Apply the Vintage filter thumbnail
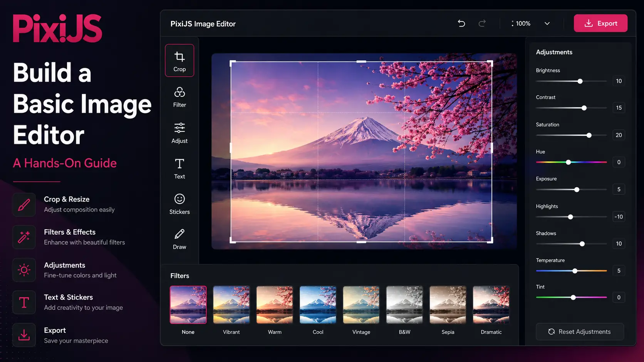This screenshot has width=644, height=362. tap(361, 305)
